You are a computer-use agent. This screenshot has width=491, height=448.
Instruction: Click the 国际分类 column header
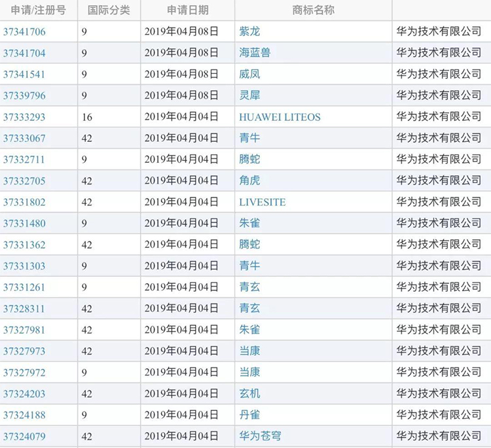pos(109,10)
